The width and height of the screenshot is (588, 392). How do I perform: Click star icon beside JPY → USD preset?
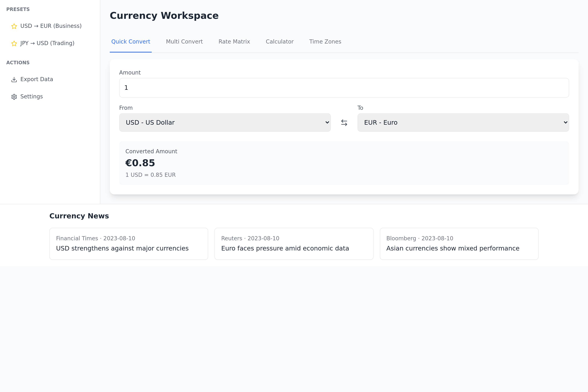14,44
